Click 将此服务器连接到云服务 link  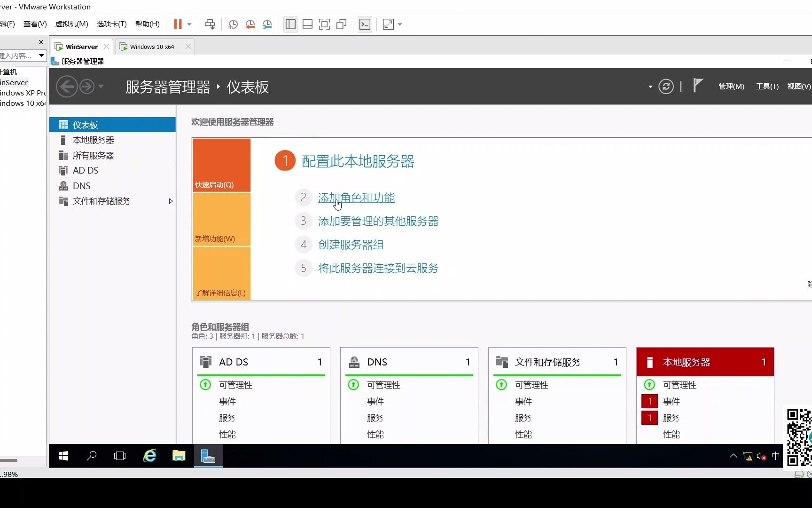coord(378,268)
